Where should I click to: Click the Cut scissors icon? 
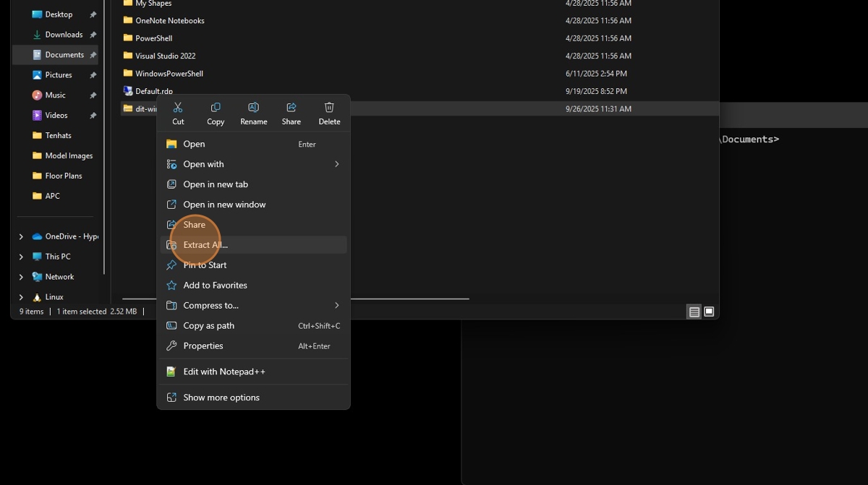pos(178,108)
